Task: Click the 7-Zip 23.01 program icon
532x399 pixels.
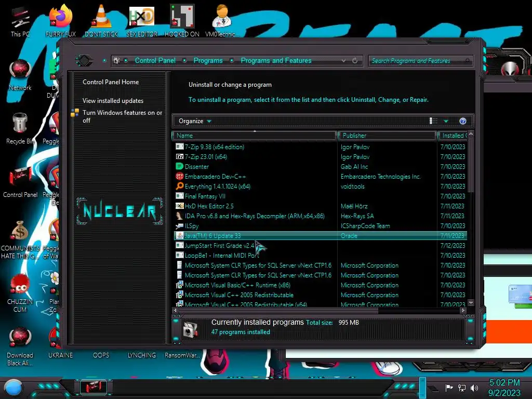Action: point(179,157)
